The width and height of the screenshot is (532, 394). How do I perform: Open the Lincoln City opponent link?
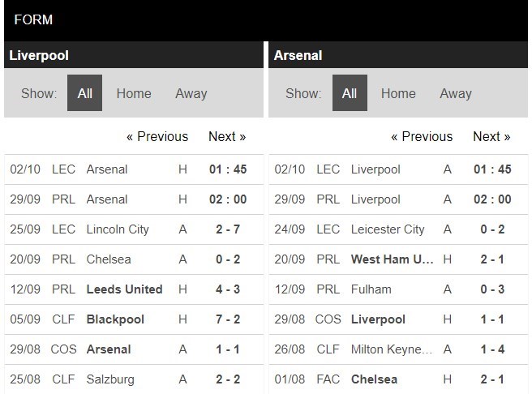pyautogui.click(x=118, y=229)
